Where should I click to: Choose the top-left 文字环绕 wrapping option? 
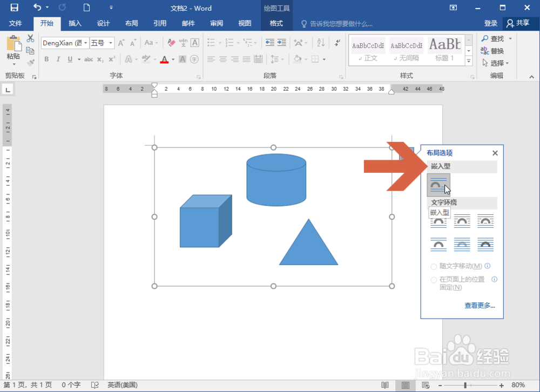point(439,221)
